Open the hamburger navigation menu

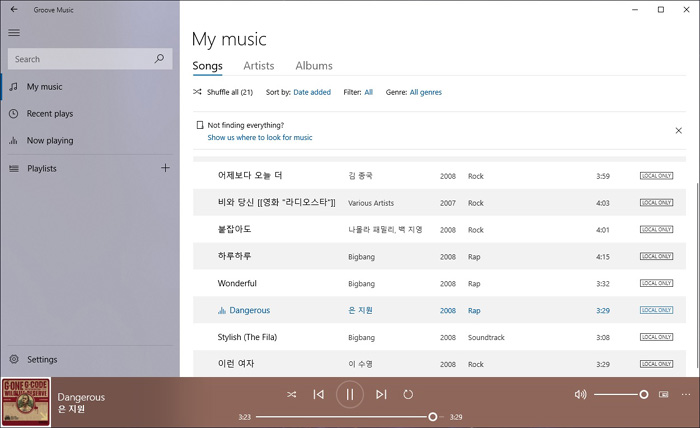tap(14, 33)
